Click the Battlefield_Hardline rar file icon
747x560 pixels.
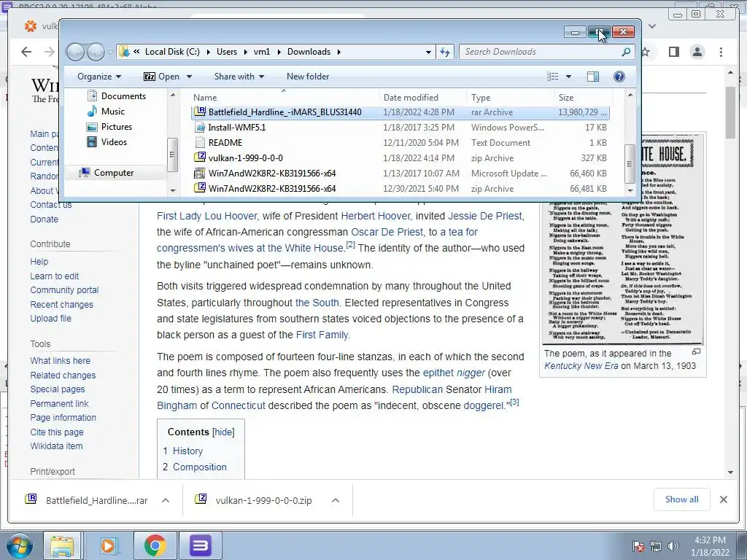[x=200, y=112]
